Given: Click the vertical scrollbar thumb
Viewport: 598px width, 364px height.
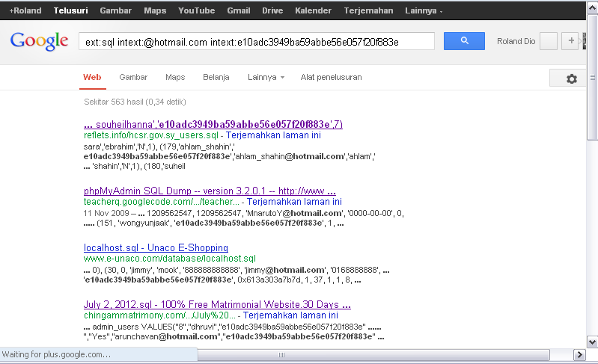Looking at the screenshot, I should (x=592, y=77).
